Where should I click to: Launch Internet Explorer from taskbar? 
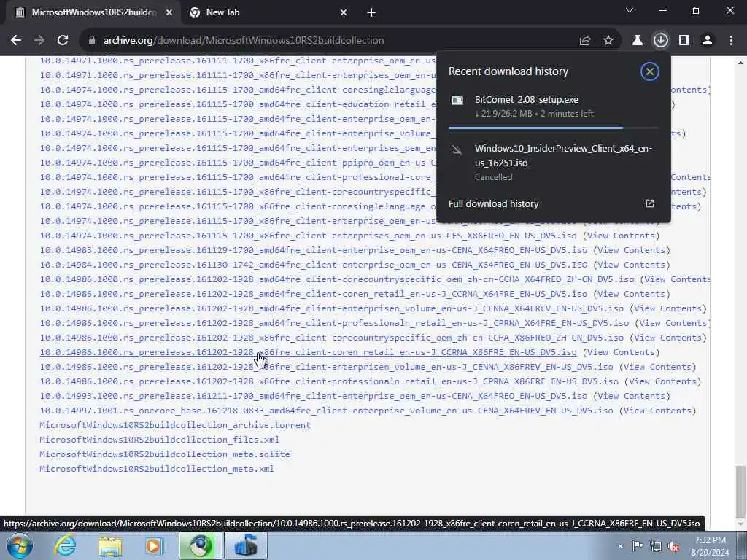[64, 545]
